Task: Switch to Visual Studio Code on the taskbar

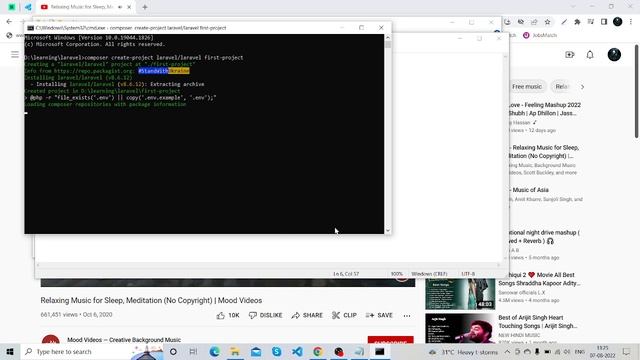Action: click(297, 352)
